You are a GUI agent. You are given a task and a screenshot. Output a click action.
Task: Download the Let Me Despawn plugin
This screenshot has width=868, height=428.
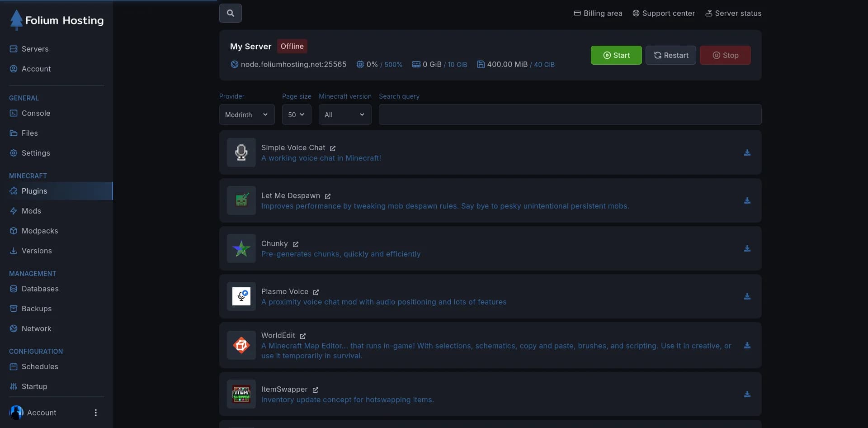[747, 201]
